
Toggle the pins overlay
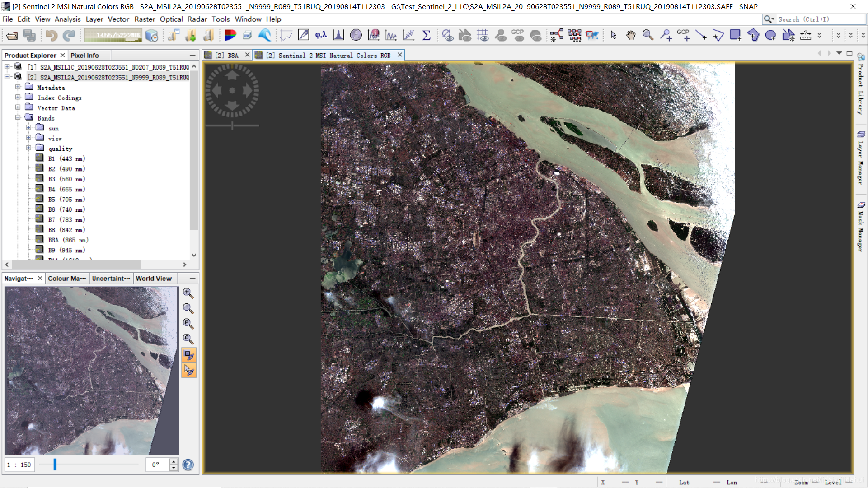[x=500, y=35]
